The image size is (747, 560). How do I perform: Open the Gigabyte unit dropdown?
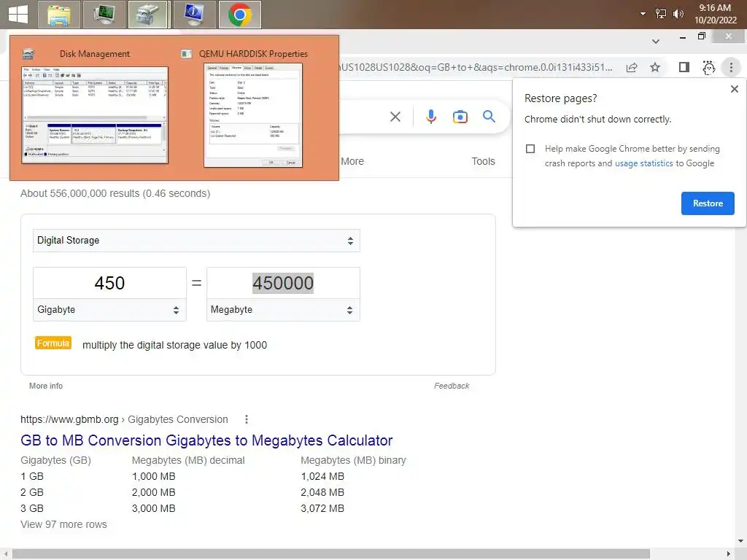(109, 310)
